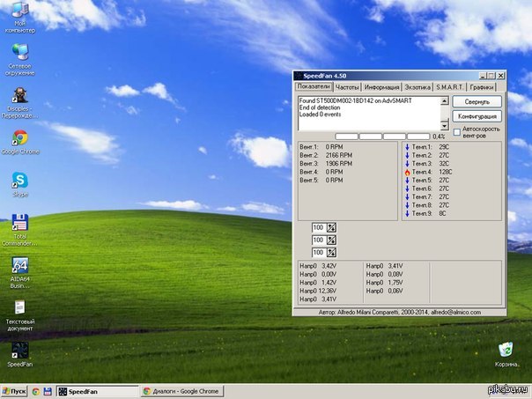Adjust the third fan speed spinner arrows
The height and width of the screenshot is (399, 532).
pyautogui.click(x=331, y=253)
